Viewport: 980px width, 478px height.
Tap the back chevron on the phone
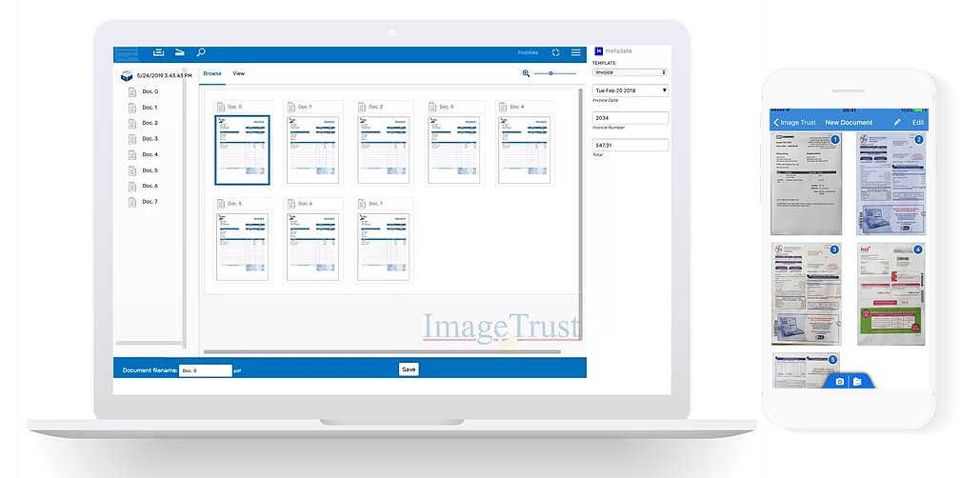pos(776,123)
